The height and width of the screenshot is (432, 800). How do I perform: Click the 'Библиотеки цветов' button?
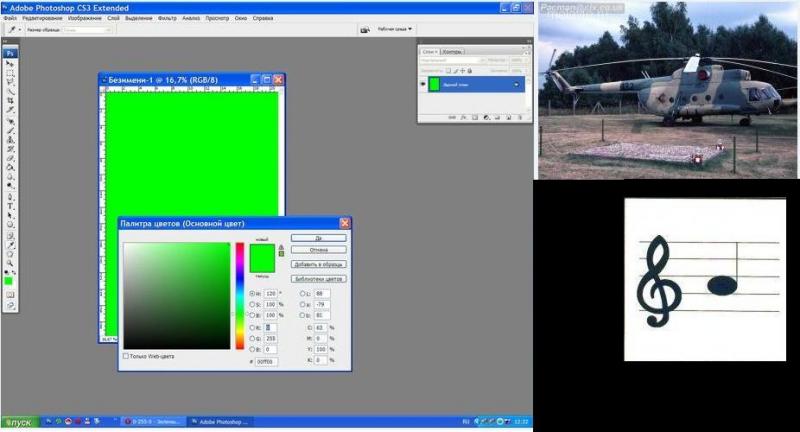point(318,278)
